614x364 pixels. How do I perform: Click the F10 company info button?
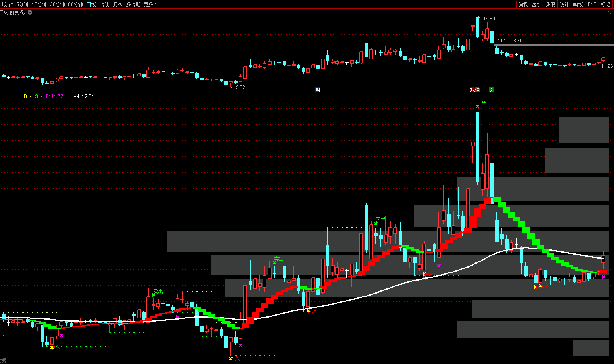(592, 4)
